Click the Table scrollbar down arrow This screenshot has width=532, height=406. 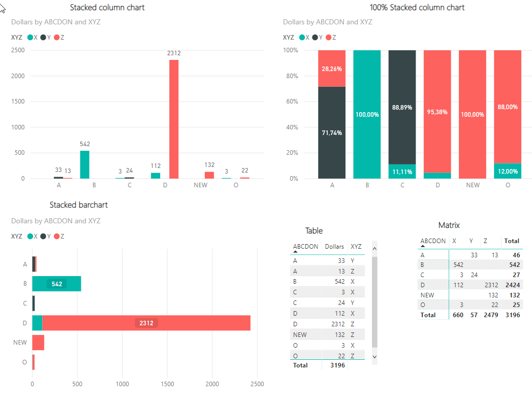pyautogui.click(x=374, y=357)
